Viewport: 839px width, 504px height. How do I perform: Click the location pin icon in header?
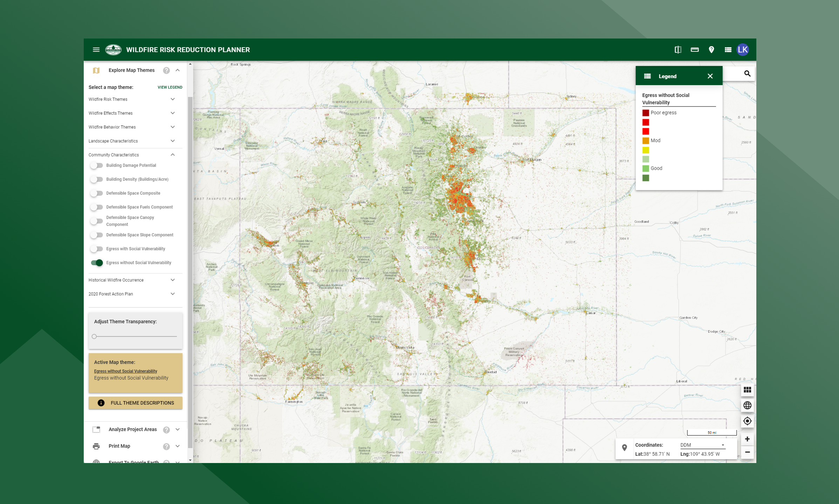click(x=711, y=50)
